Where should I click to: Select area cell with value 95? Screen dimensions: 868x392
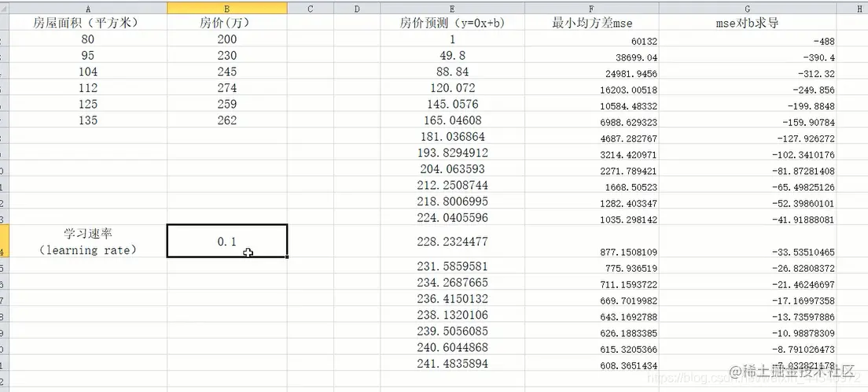click(88, 55)
